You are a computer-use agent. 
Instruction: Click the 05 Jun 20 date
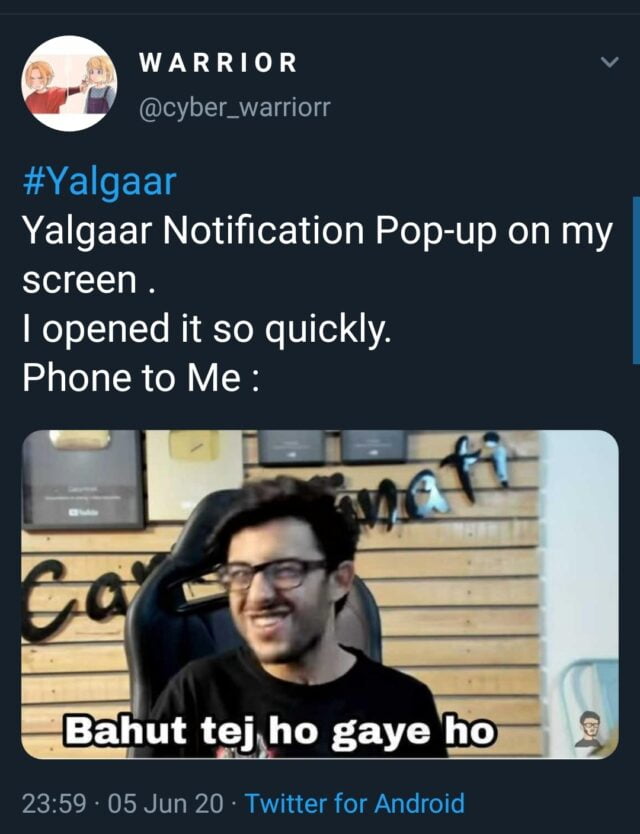click(165, 803)
